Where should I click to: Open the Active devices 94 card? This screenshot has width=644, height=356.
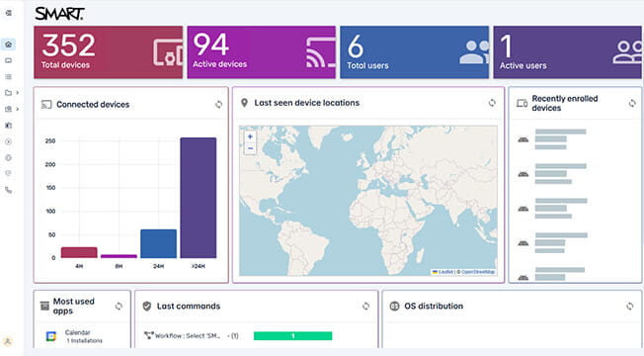coord(261,52)
